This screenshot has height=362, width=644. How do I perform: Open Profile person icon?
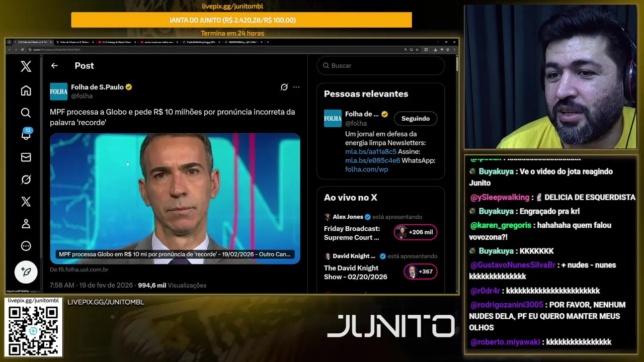point(26,224)
